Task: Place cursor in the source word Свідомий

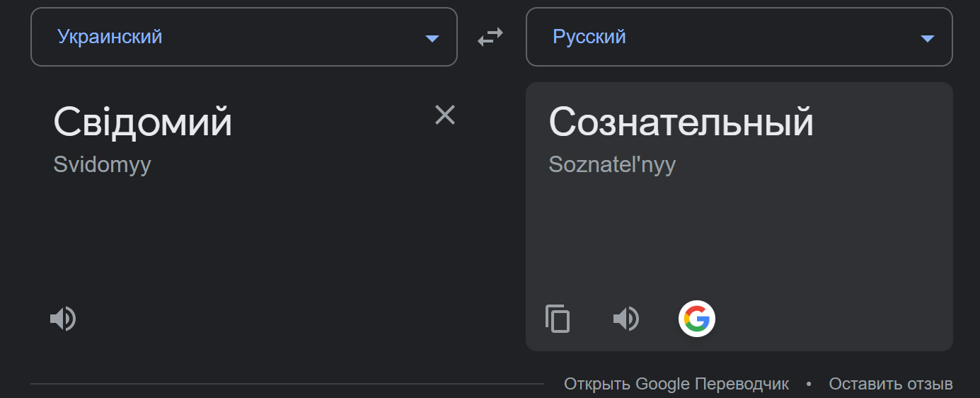Action: [x=142, y=123]
